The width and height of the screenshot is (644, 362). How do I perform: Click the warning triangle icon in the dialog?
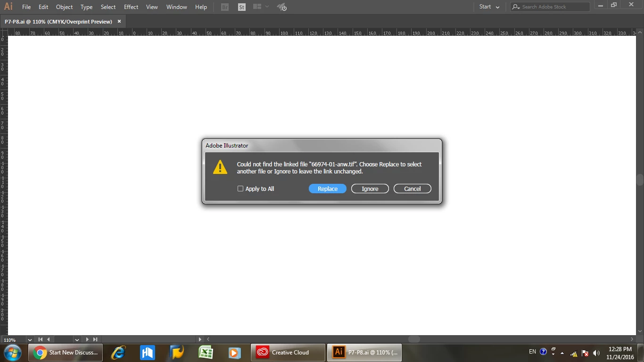click(220, 167)
